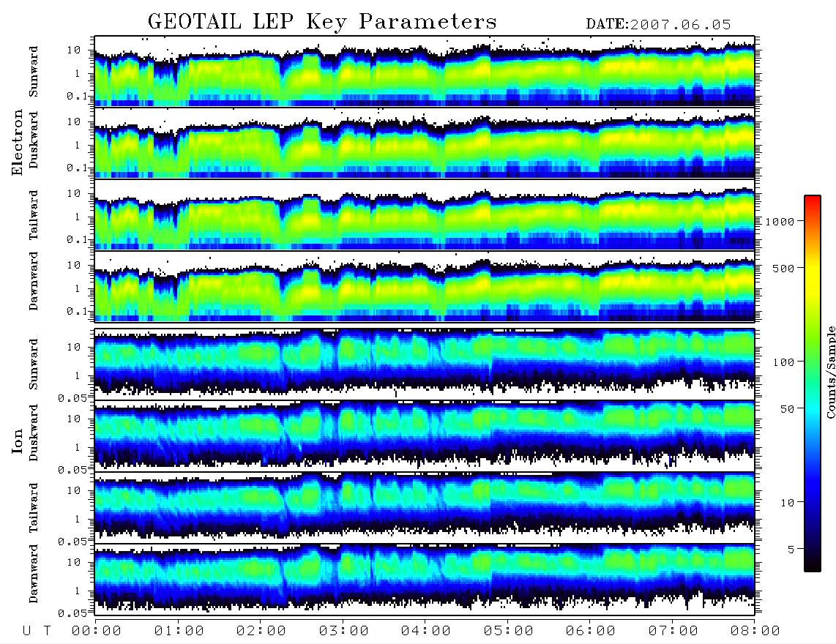The height and width of the screenshot is (644, 836).
Task: Select the Electron Tailward axis label
Action: 34,214
